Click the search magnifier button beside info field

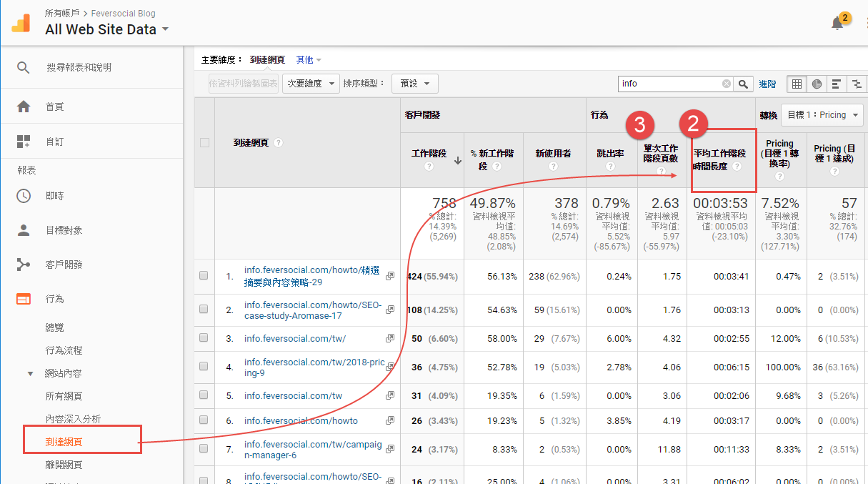tap(744, 84)
